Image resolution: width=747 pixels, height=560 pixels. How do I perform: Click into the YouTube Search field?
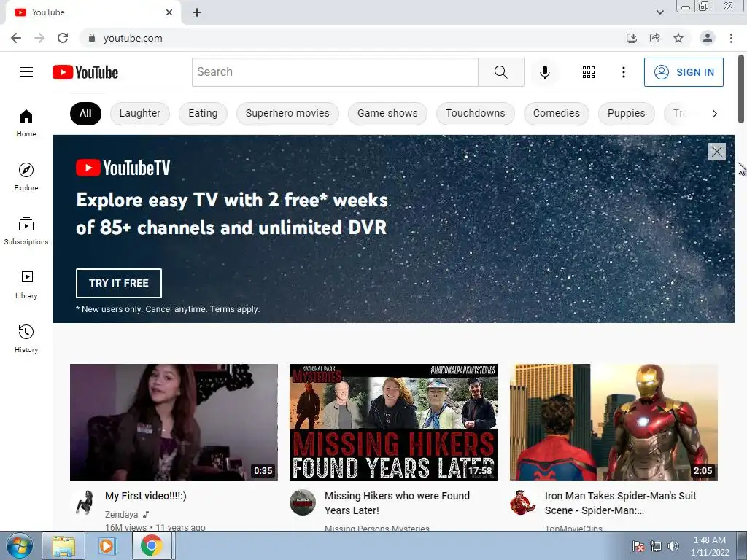click(x=335, y=72)
